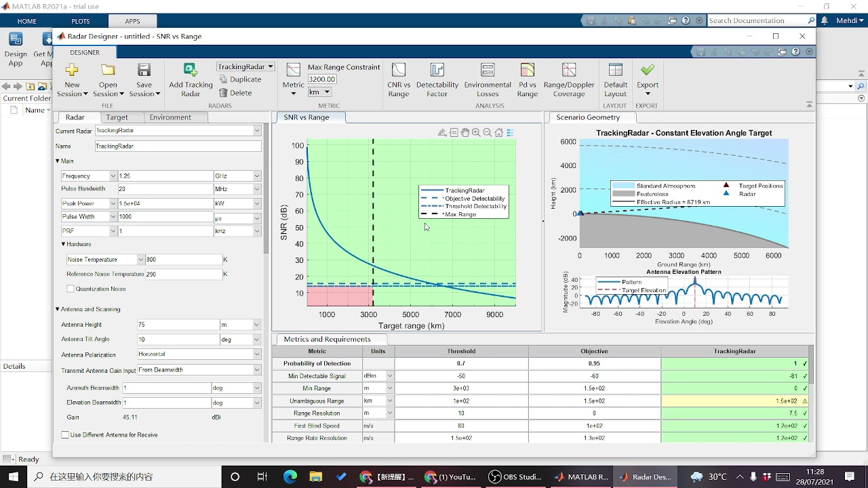
Task: Activate the pan hand tool on plot
Action: [465, 133]
